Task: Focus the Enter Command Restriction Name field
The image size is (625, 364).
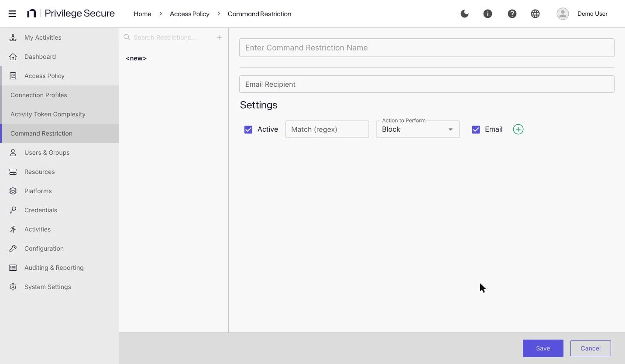Action: 427,48
